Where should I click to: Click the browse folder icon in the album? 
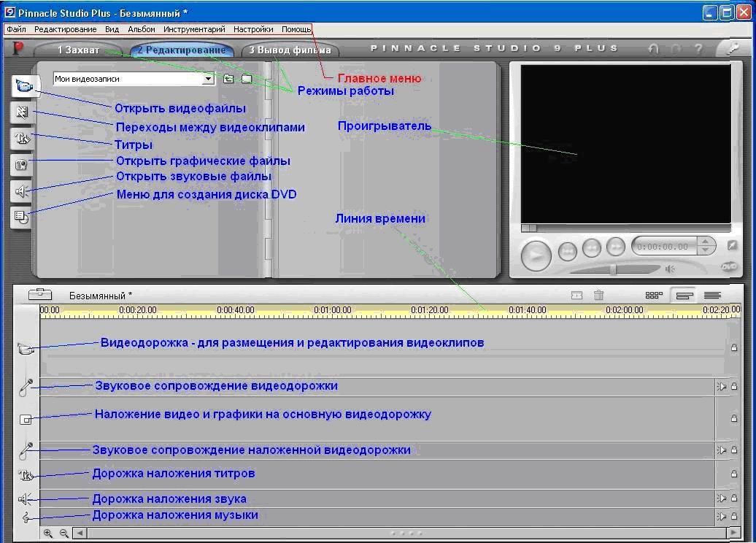247,79
